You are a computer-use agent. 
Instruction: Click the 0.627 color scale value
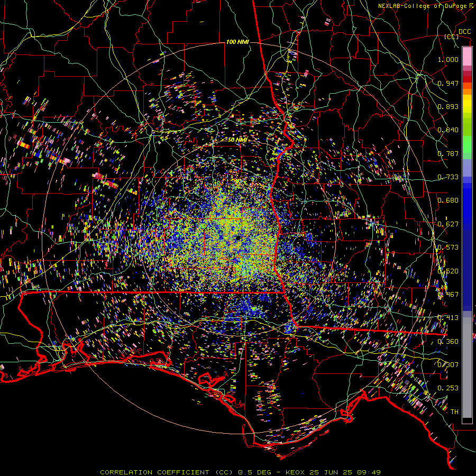(448, 224)
